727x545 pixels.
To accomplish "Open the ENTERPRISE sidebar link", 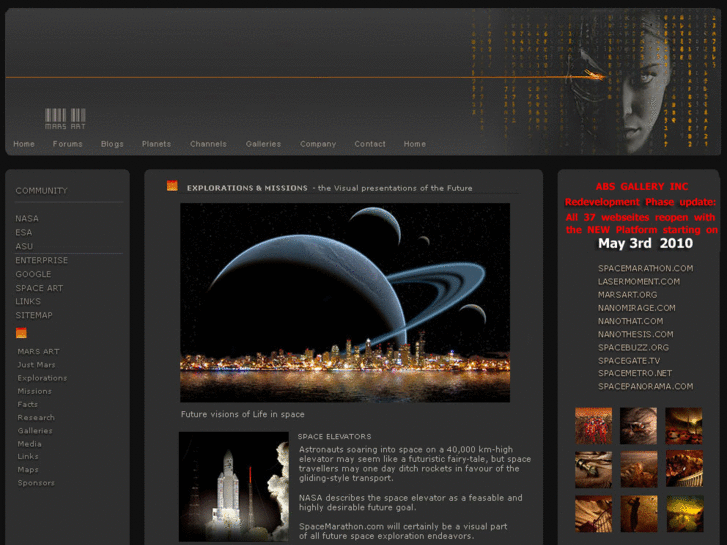I will 42,260.
